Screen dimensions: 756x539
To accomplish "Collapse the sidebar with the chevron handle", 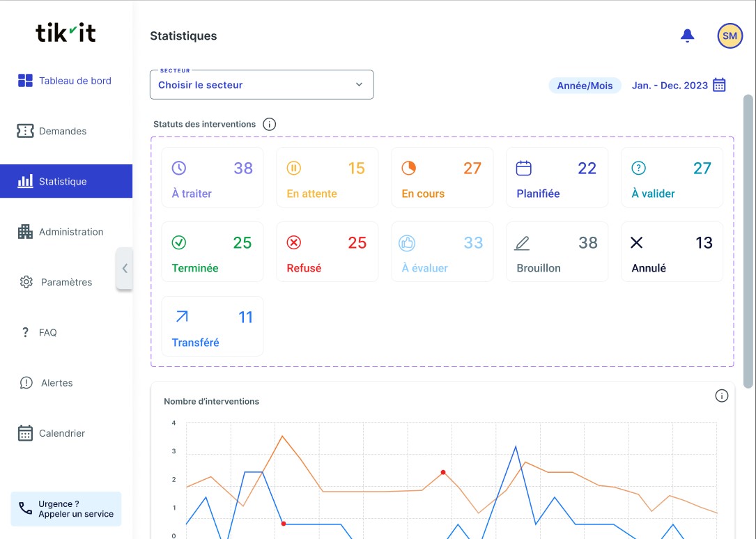I will [x=124, y=267].
